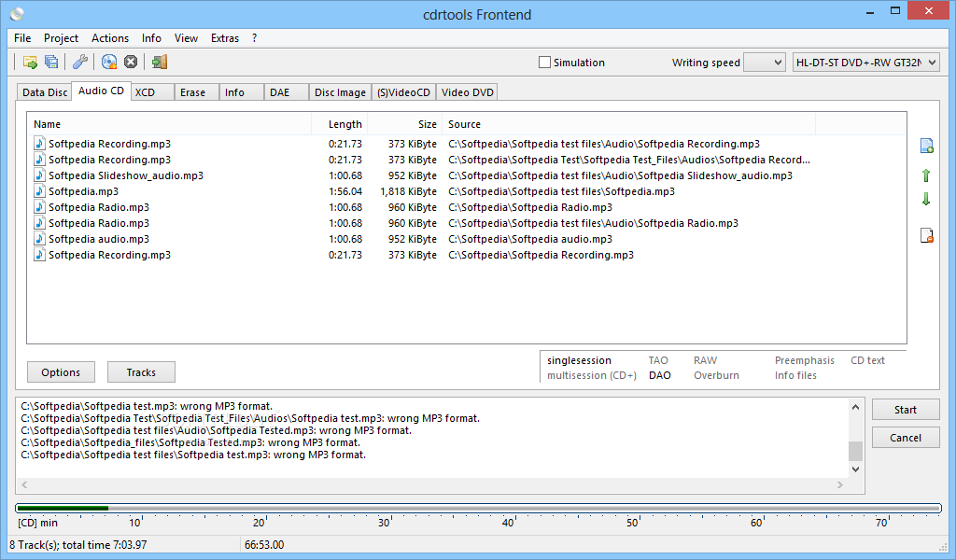956x560 pixels.
Task: Select the singlesession option
Action: pos(579,361)
